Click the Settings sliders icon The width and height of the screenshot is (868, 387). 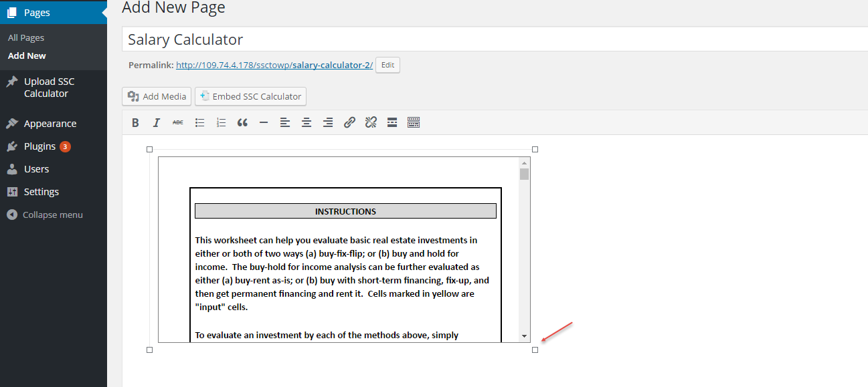[x=12, y=192]
